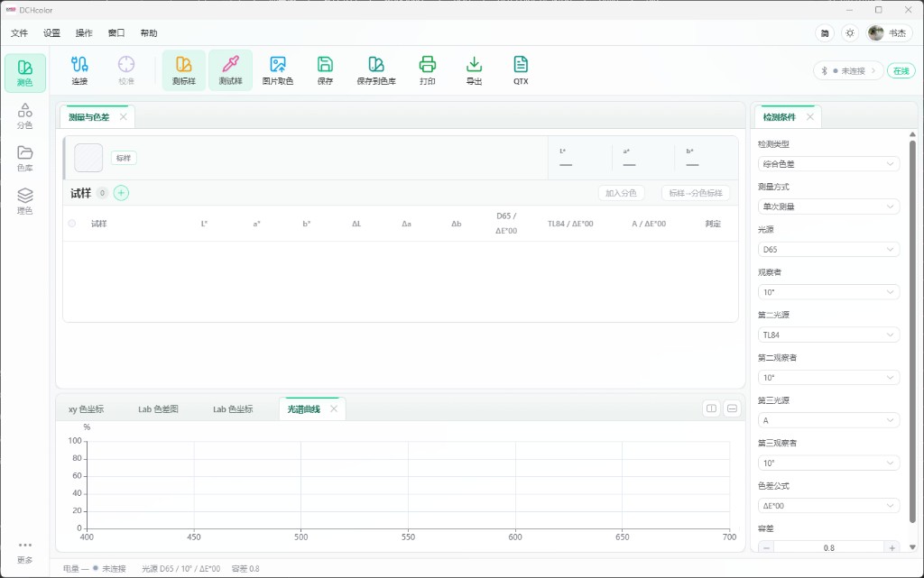924x578 pixels.
Task: Click the 加入分色 button
Action: tap(621, 193)
